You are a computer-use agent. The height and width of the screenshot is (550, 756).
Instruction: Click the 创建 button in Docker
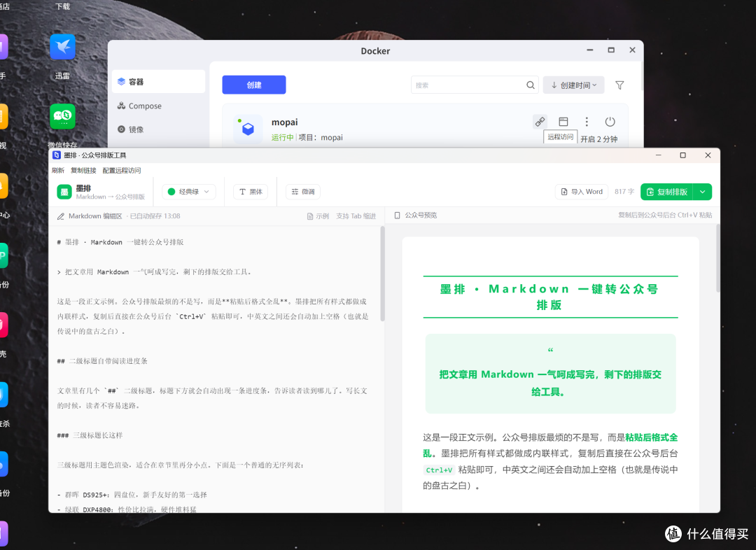click(x=253, y=85)
